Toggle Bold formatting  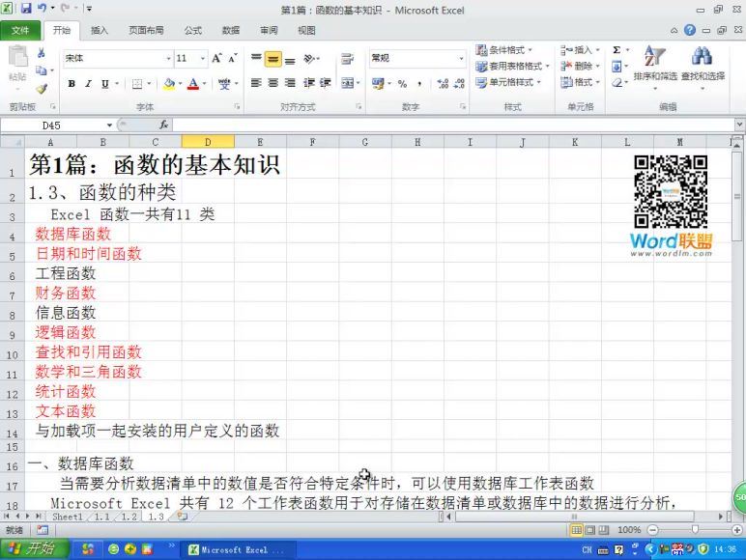tap(72, 84)
